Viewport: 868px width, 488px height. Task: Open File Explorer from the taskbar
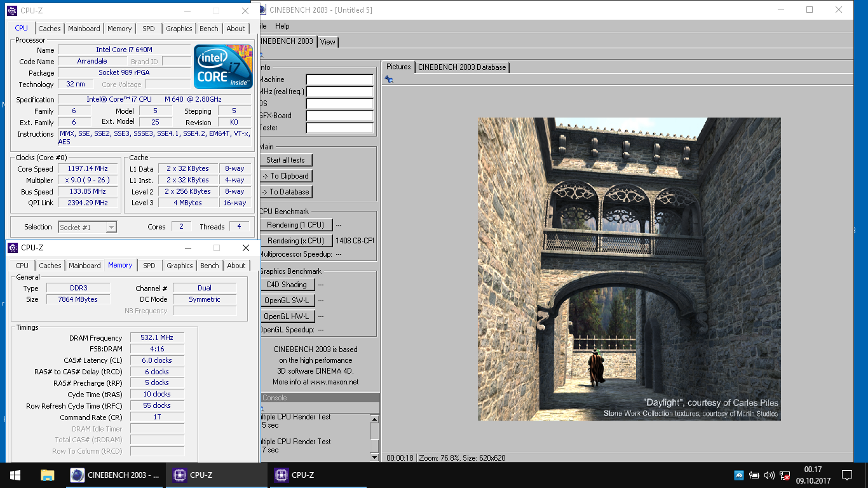point(47,475)
